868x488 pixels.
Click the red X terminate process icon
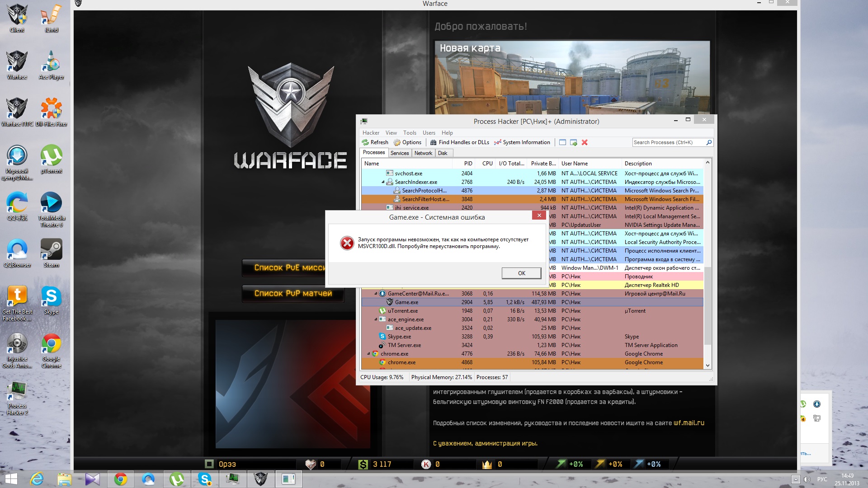pos(585,142)
